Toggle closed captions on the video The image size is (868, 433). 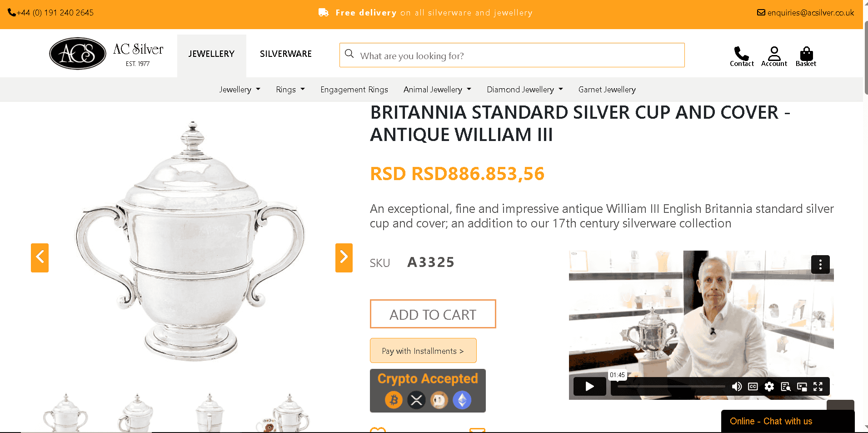tap(753, 387)
